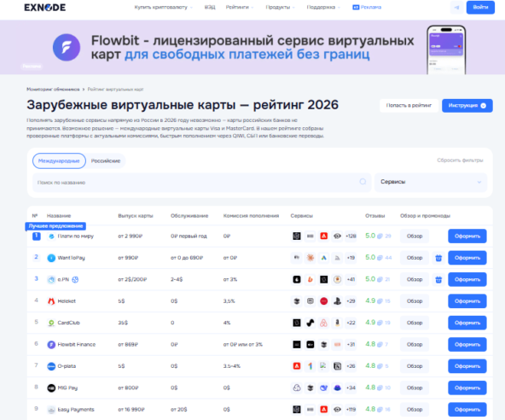
Task: Open the Мониторинг обменников breadcrumb link
Action: tap(53, 90)
